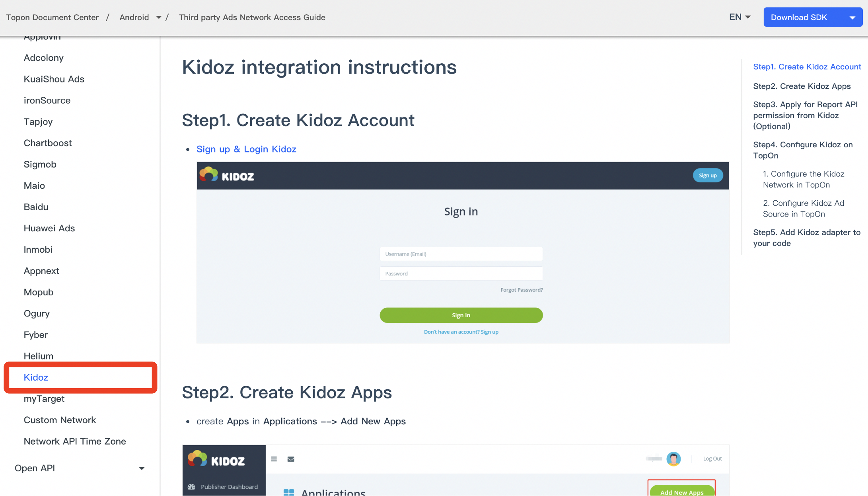The image size is (868, 496).
Task: Click the green Sign in button
Action: coord(461,315)
